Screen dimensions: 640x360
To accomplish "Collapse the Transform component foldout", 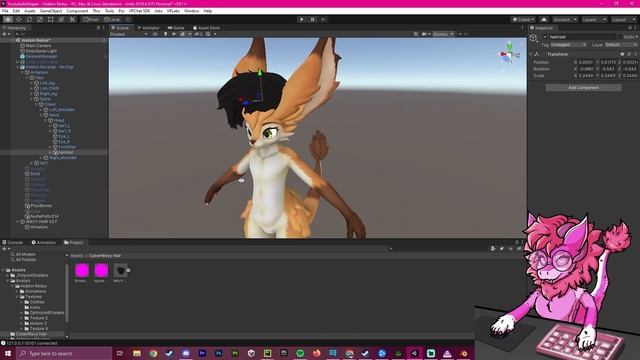I will 531,54.
